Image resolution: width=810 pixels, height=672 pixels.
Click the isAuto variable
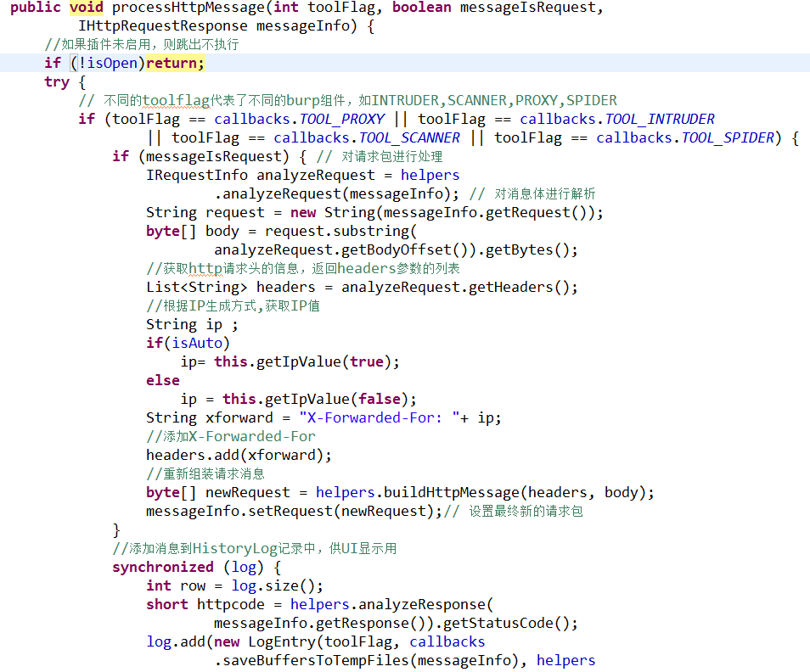tap(197, 344)
